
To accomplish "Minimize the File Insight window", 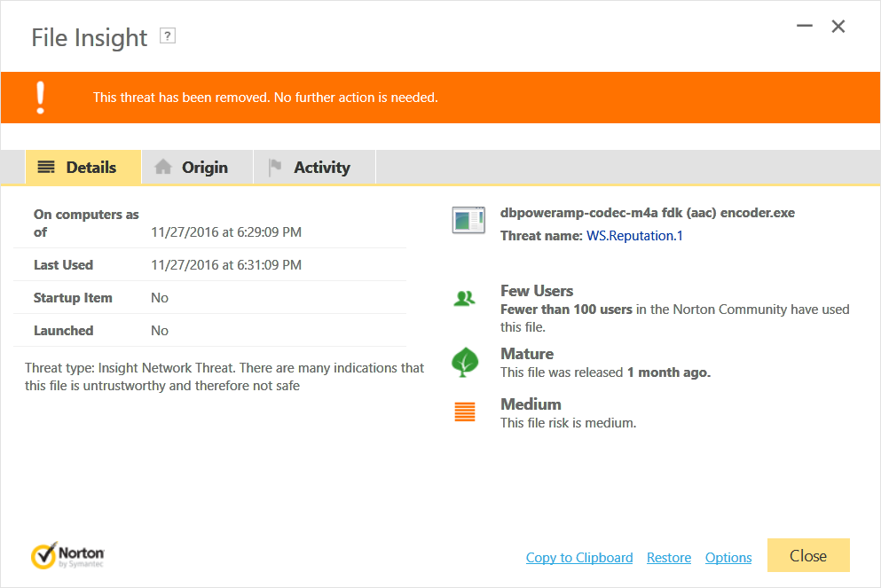I will [x=805, y=26].
